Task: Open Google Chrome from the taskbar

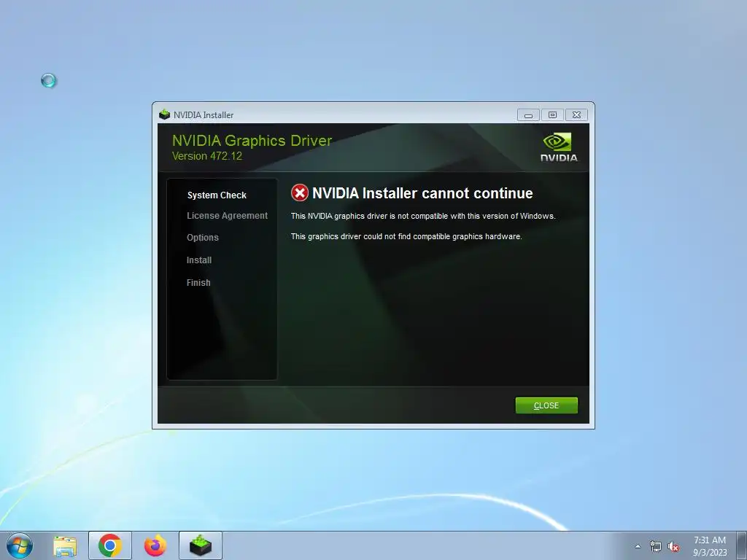Action: click(x=110, y=545)
